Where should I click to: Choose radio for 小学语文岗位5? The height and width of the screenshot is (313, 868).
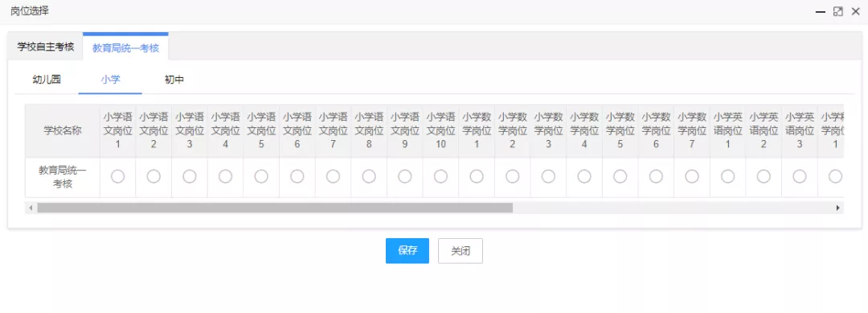[x=261, y=176]
